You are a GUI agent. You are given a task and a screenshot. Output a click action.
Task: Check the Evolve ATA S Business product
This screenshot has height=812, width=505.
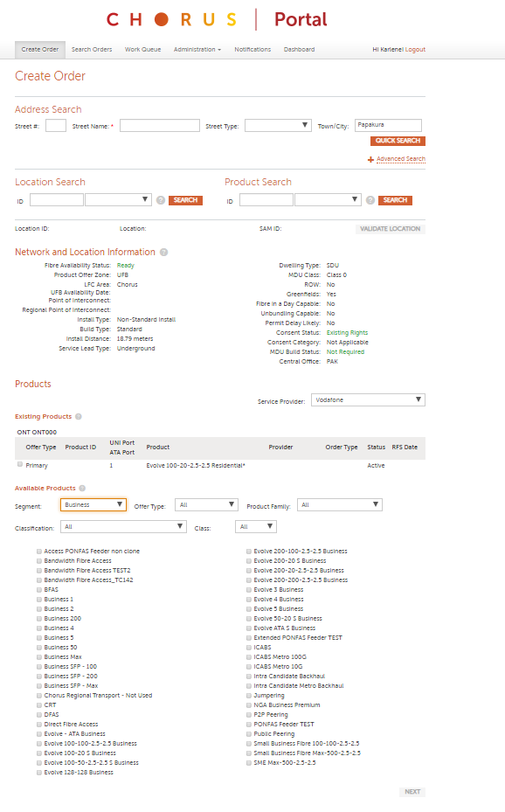coord(249,628)
